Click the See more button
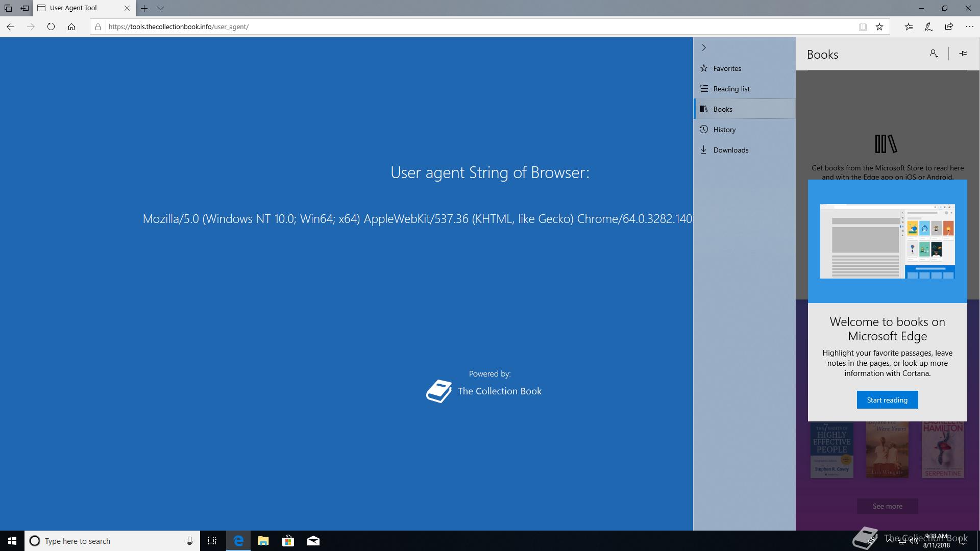 [887, 506]
